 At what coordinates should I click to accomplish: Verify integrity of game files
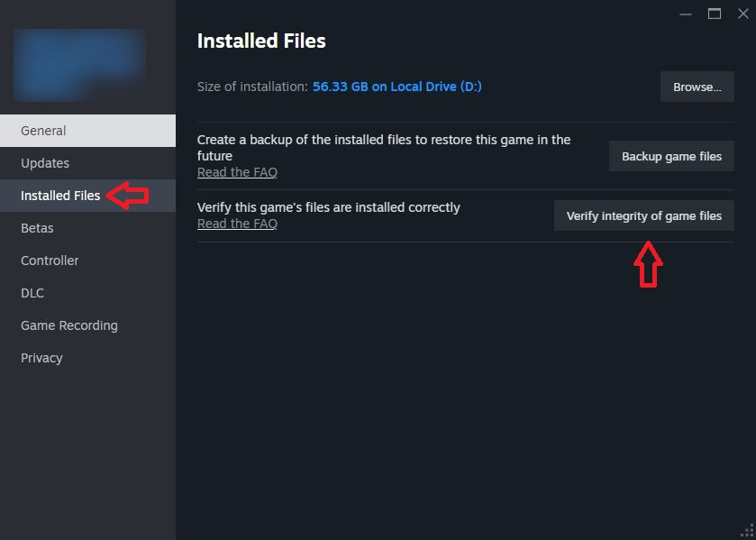click(643, 216)
